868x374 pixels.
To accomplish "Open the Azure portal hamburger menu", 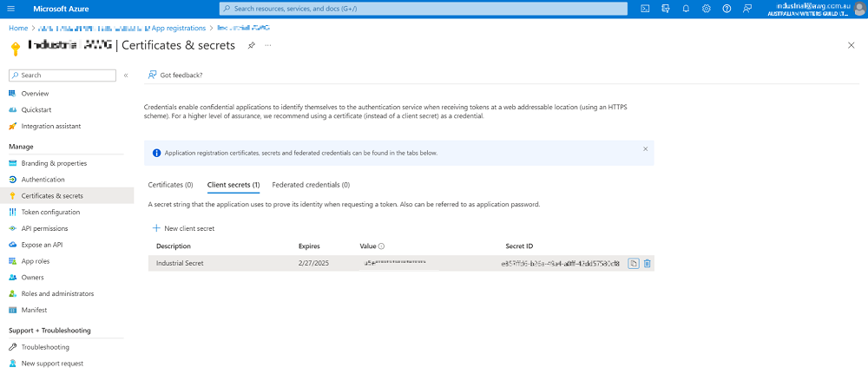I will 12,9.
